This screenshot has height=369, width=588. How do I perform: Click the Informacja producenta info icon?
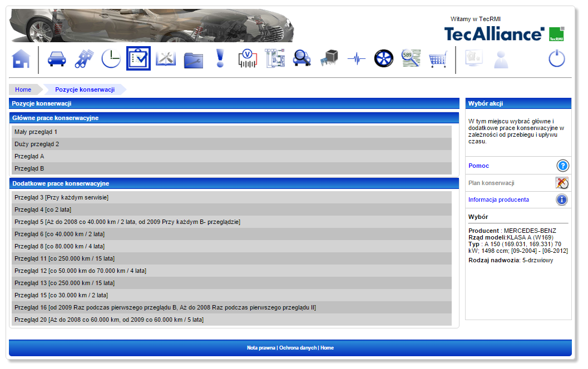pyautogui.click(x=562, y=200)
